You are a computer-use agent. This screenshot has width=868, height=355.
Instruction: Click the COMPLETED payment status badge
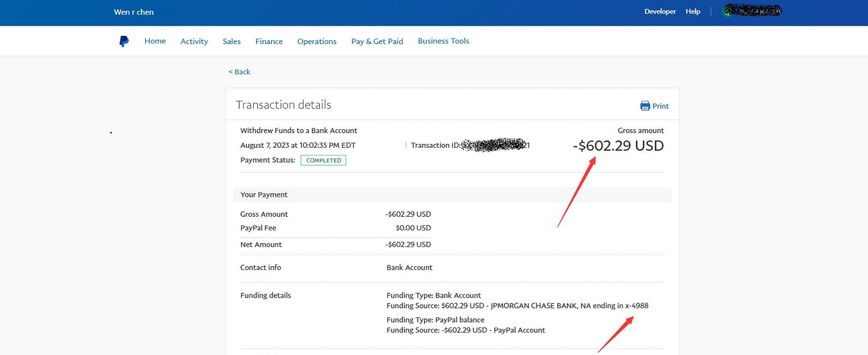coord(324,160)
